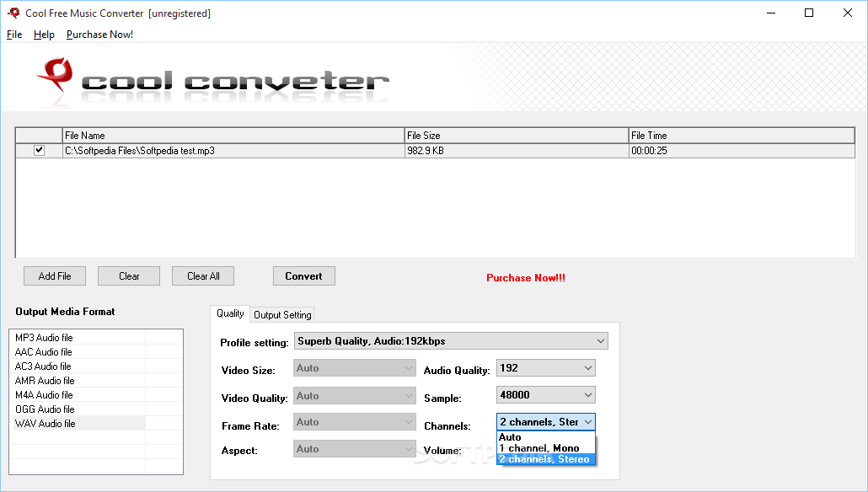Click the 00:00:25 file time cell
The height and width of the screenshot is (492, 868).
(x=742, y=151)
